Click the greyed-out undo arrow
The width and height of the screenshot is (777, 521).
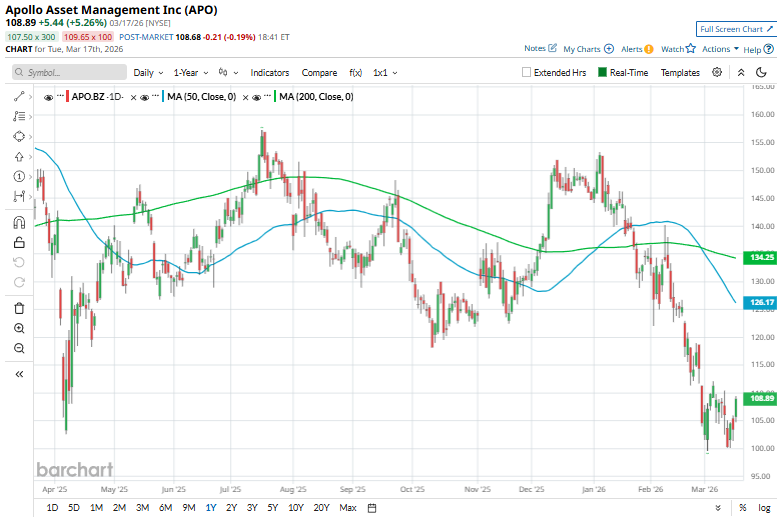(x=19, y=262)
